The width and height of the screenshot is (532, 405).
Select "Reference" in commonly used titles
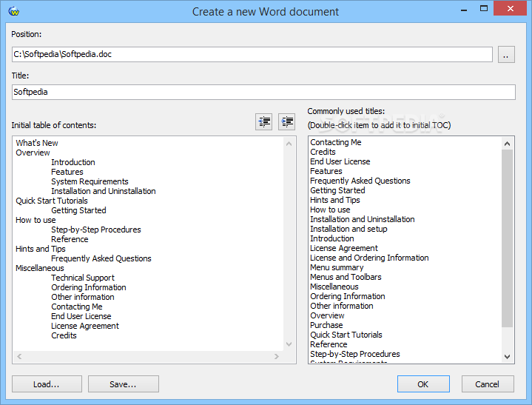[x=329, y=344]
